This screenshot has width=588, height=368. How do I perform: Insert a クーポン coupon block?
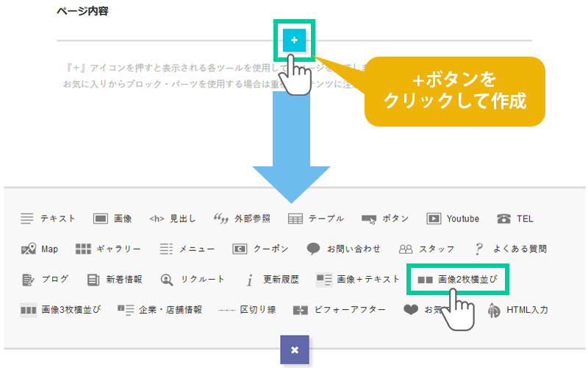tap(260, 249)
